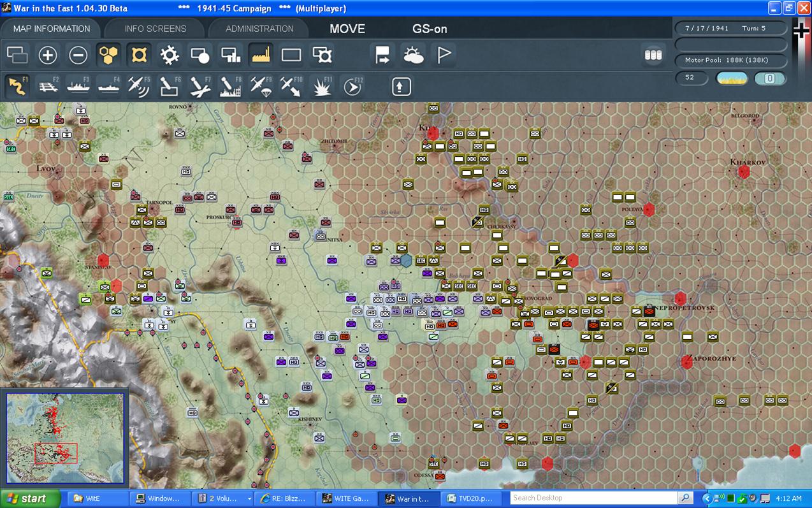Open the Windows start button
Viewport: 812px width, 508px height.
[31, 498]
